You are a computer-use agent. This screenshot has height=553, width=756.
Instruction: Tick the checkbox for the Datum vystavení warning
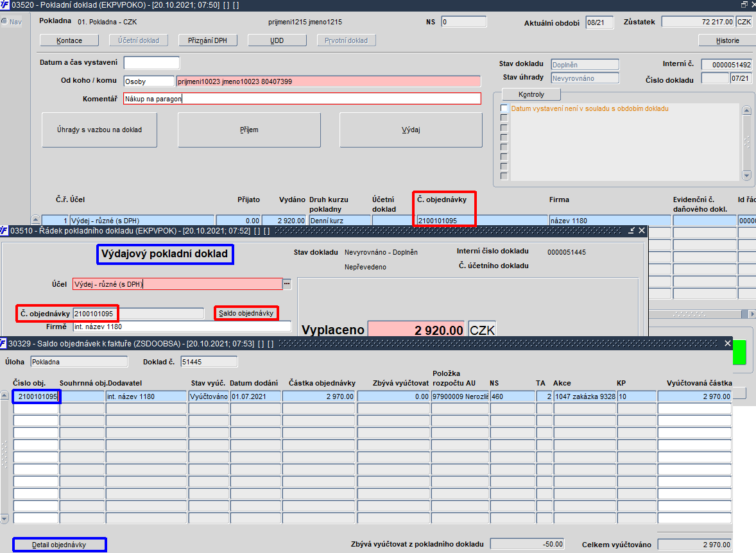[x=504, y=108]
